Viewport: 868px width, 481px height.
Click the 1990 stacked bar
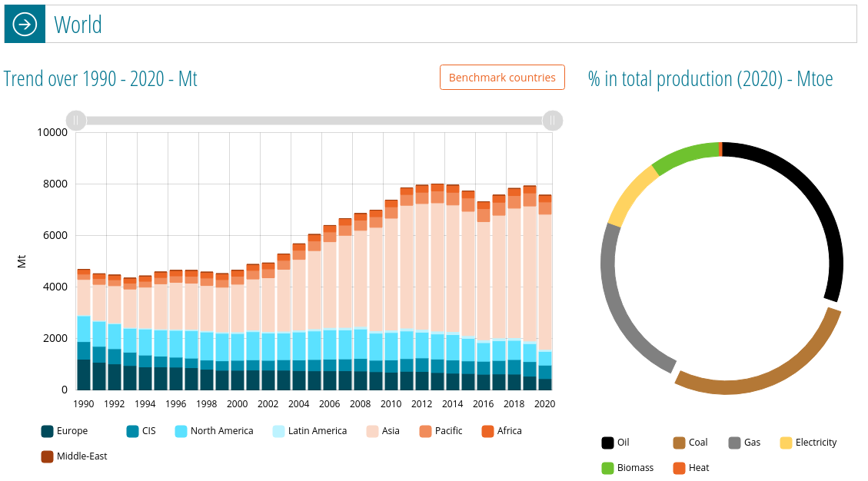coord(84,330)
